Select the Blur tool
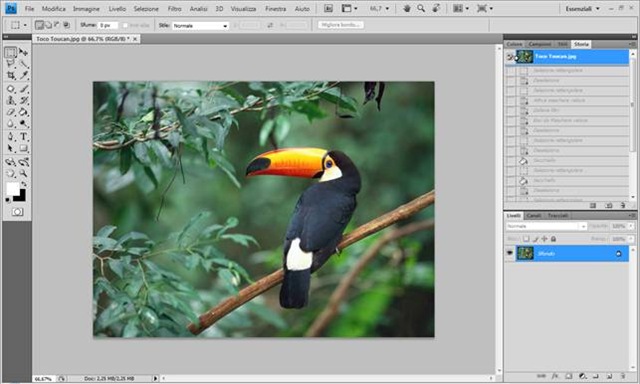The height and width of the screenshot is (384, 640). 11,124
